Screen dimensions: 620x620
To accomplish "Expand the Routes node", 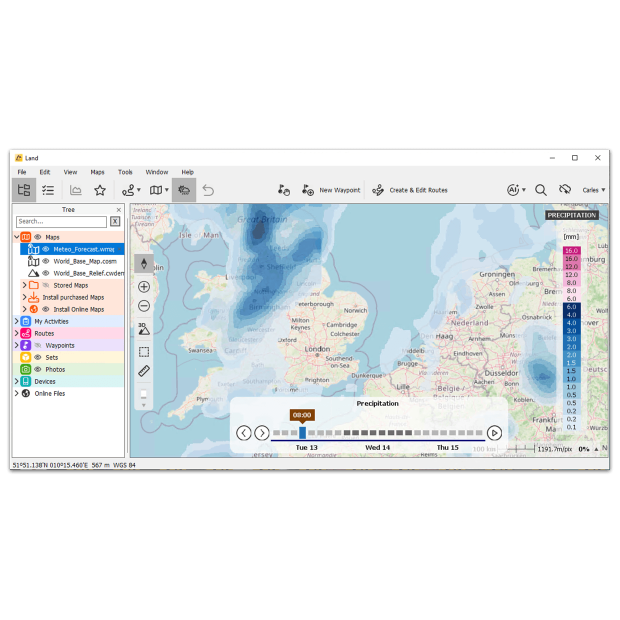I will click(17, 333).
